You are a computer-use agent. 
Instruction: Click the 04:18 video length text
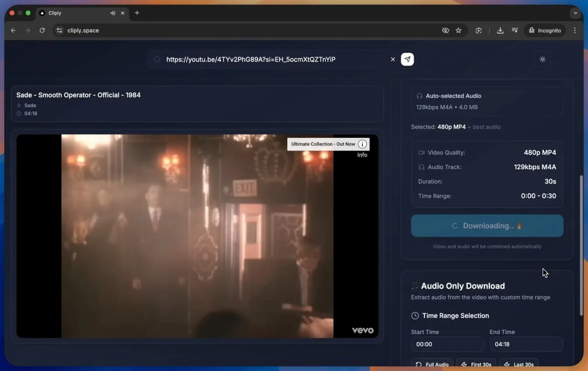tap(31, 113)
